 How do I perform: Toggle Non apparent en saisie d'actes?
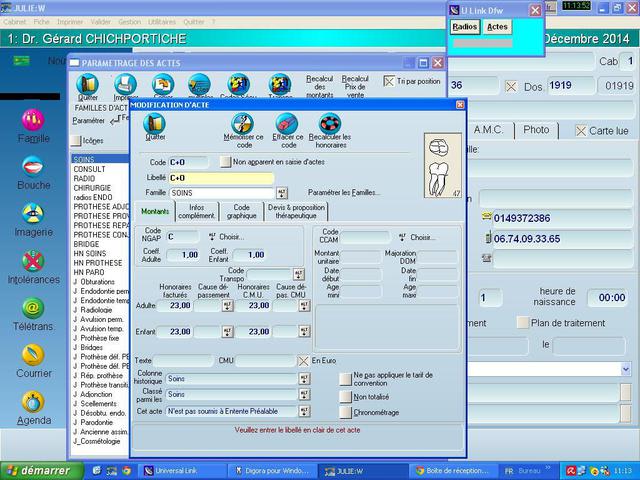coord(225,162)
